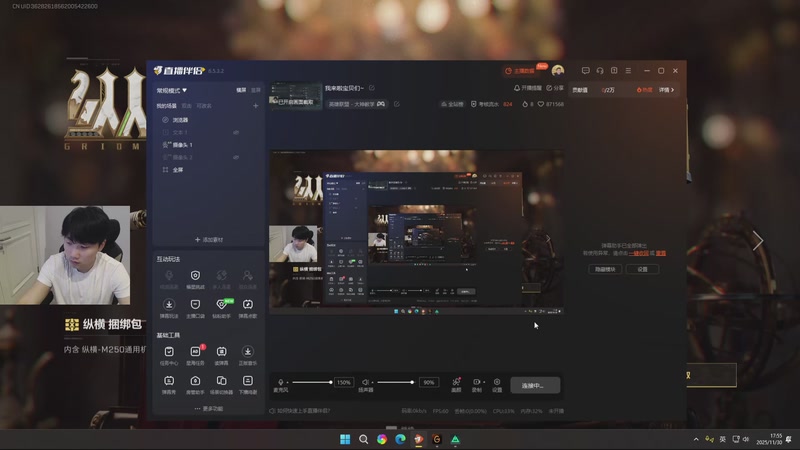This screenshot has height=450, width=800.
Task: Open the 美颜 beauty filter icon
Action: pyautogui.click(x=456, y=385)
